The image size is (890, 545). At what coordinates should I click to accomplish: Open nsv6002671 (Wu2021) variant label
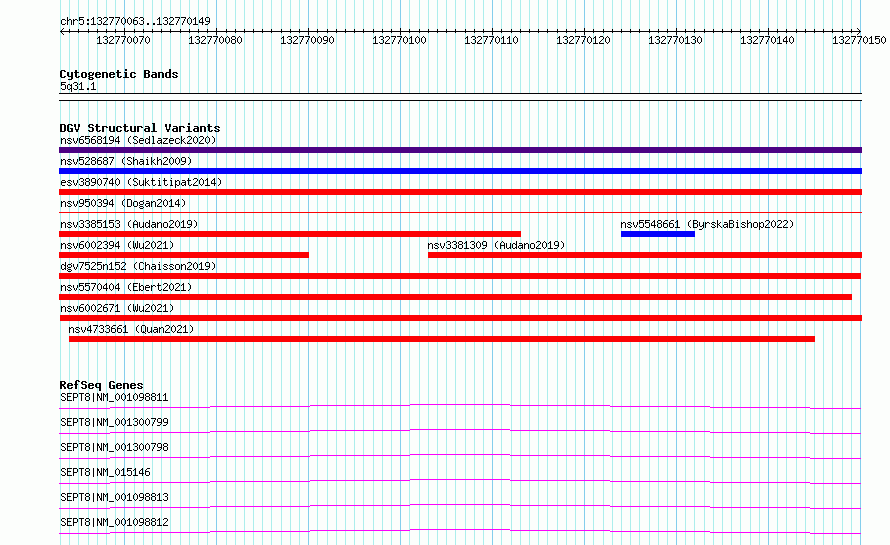[117, 308]
